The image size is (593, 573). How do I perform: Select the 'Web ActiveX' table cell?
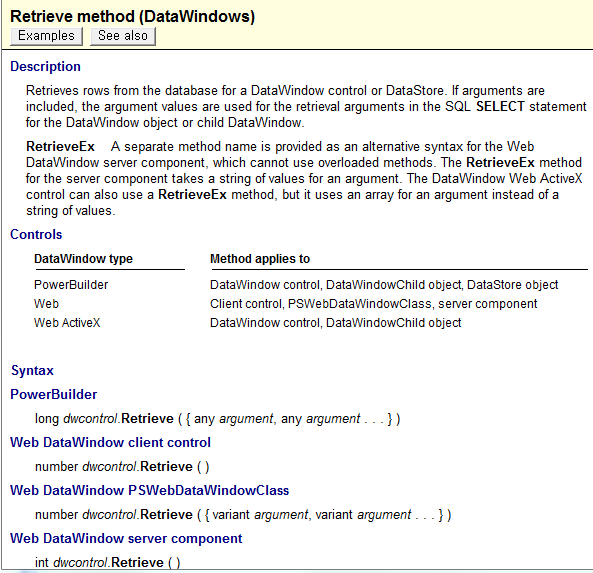(67, 323)
